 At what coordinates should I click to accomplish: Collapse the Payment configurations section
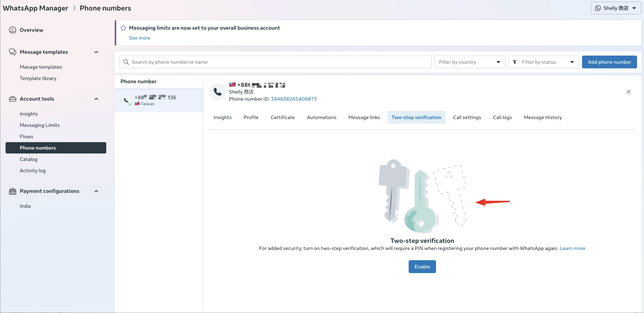(96, 191)
